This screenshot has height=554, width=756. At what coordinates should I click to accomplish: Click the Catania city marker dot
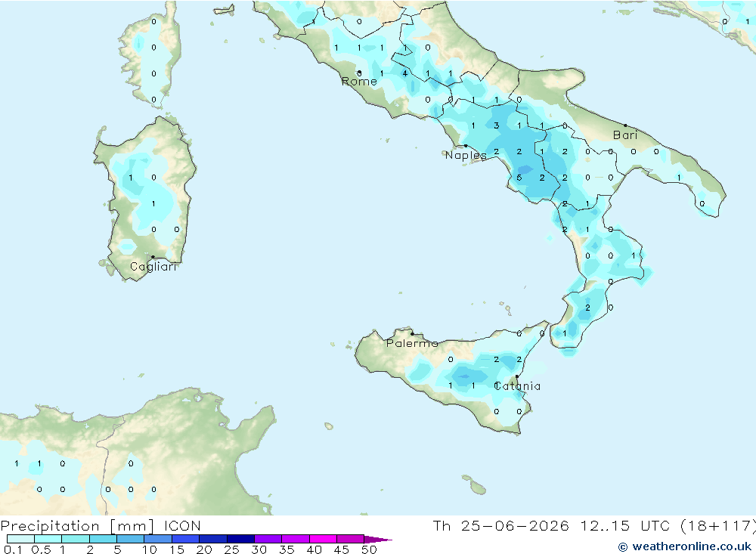pos(517,376)
